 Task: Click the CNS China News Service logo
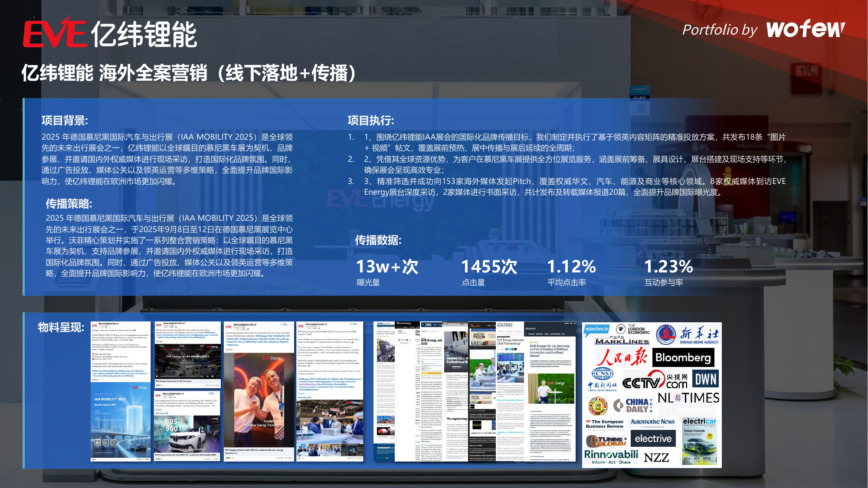(603, 380)
